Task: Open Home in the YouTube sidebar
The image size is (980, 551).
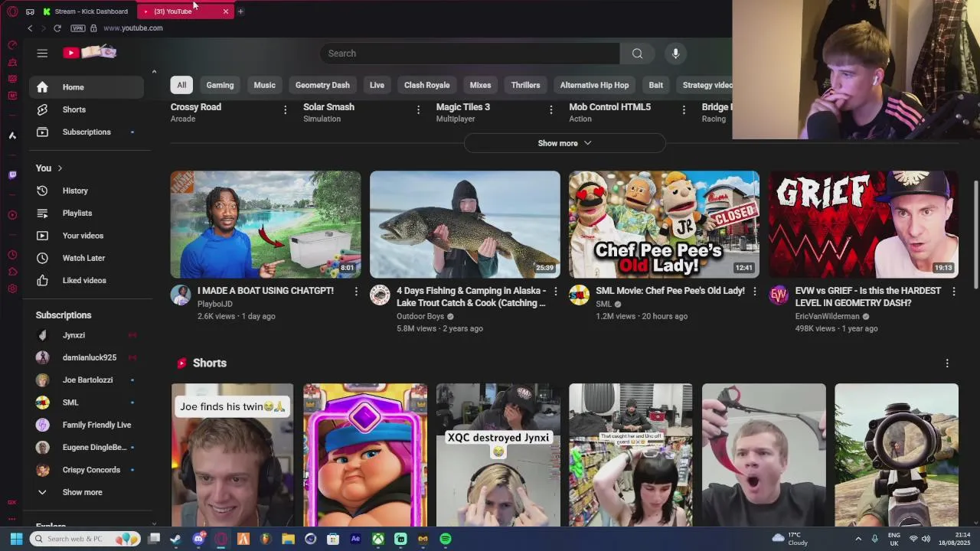Action: [86, 87]
